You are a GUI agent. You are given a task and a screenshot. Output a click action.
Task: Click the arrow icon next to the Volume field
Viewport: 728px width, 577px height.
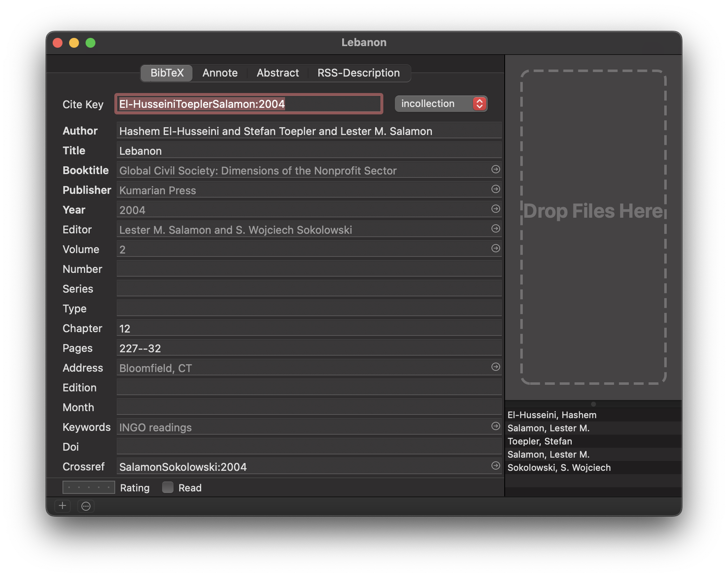pyautogui.click(x=495, y=249)
